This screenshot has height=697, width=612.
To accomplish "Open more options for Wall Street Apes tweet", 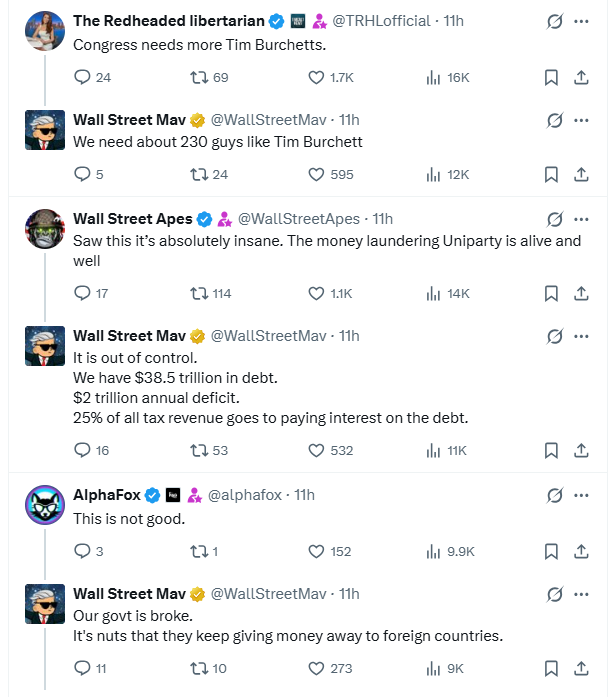I will [582, 219].
